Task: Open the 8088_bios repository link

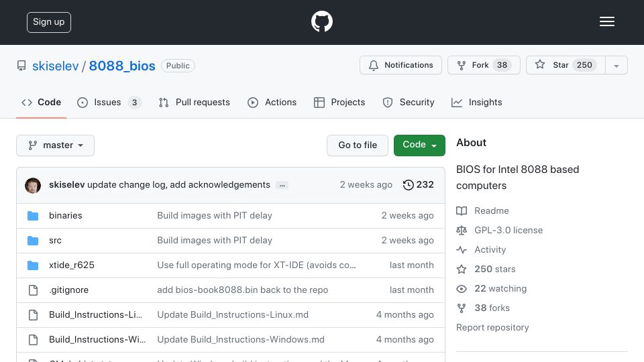Action: pyautogui.click(x=122, y=66)
